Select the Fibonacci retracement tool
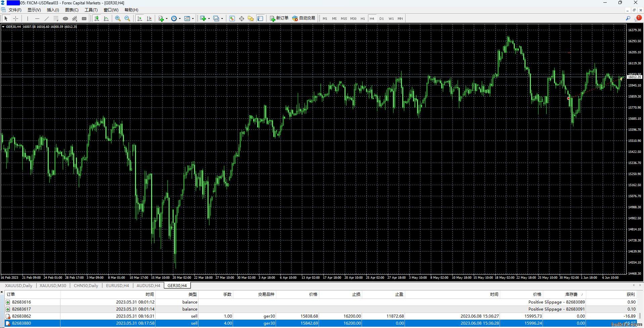This screenshot has width=644, height=328. (56, 18)
